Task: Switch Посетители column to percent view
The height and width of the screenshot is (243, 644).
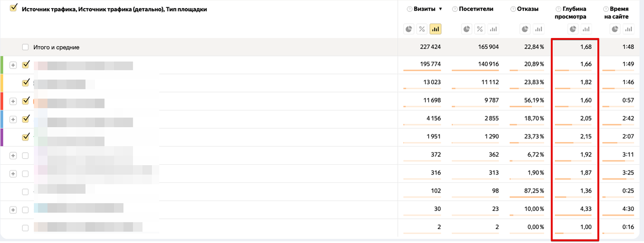Action: tap(480, 29)
